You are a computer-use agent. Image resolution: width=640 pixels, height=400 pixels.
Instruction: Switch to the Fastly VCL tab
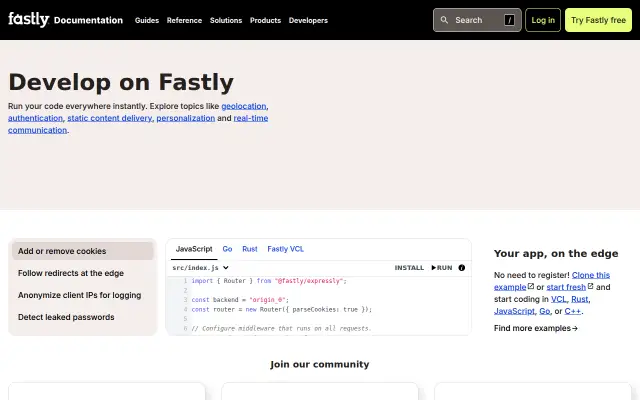285,249
